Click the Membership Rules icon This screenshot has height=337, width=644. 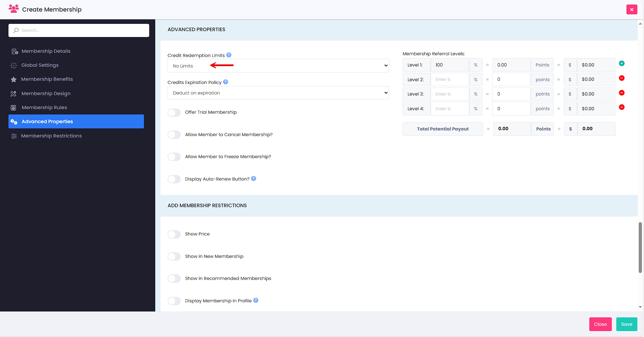coord(14,108)
